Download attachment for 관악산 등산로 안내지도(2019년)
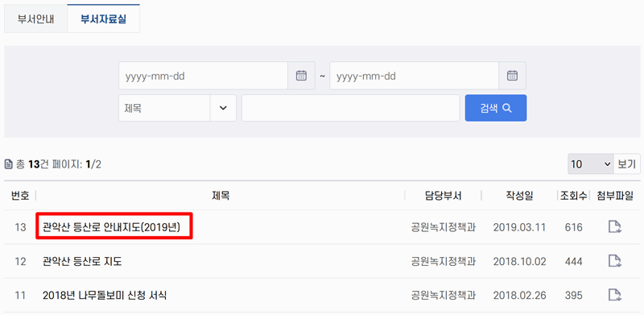The image size is (644, 315). click(614, 227)
